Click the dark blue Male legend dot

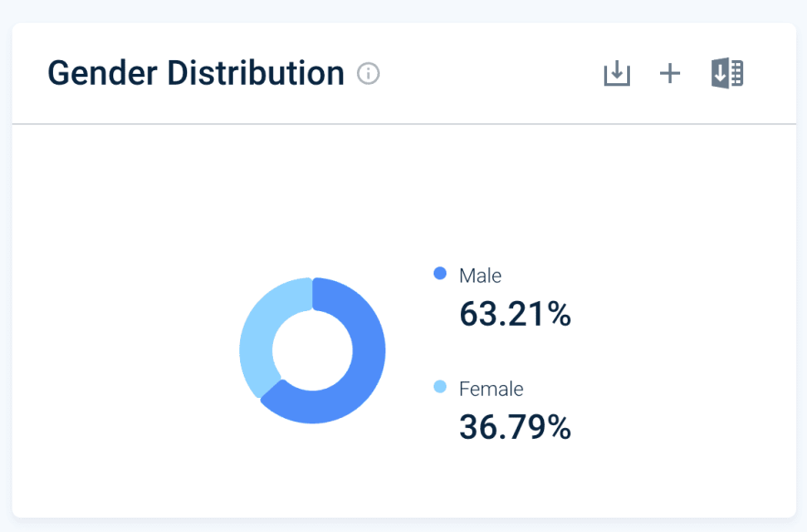click(x=440, y=274)
